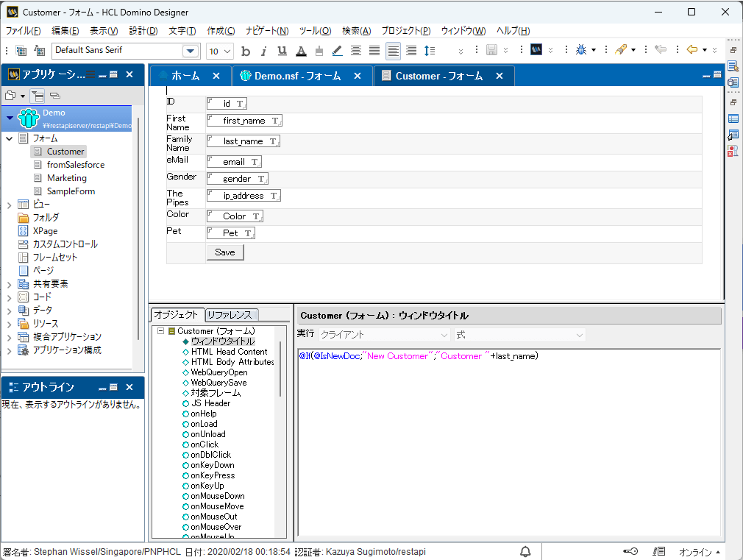Click the disabled save disk icon

[492, 50]
